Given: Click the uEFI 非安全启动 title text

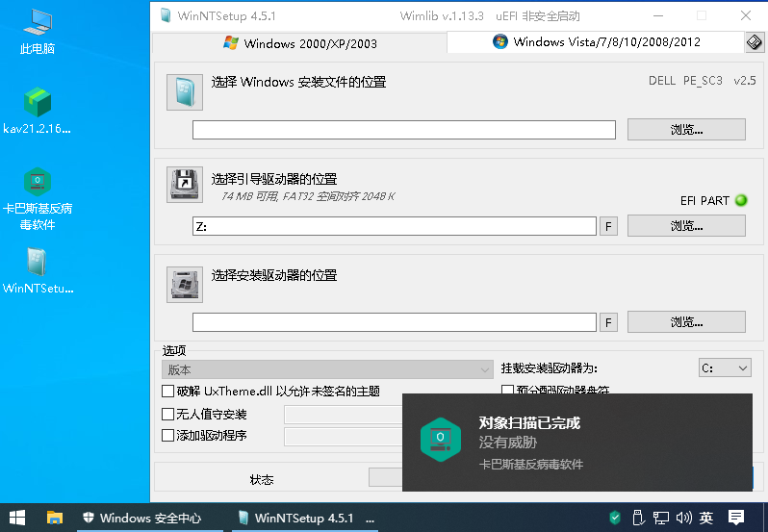Looking at the screenshot, I should coord(537,15).
